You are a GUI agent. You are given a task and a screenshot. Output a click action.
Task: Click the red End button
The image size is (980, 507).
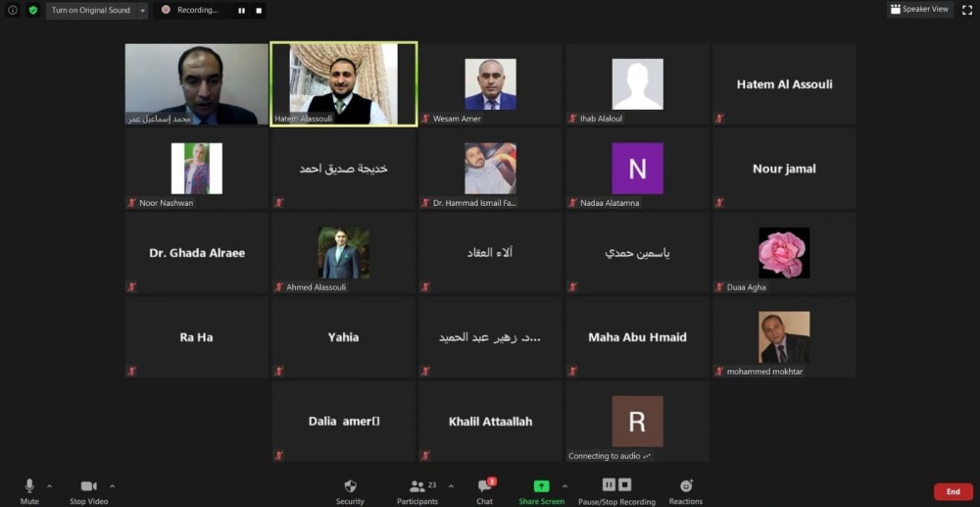tap(954, 492)
